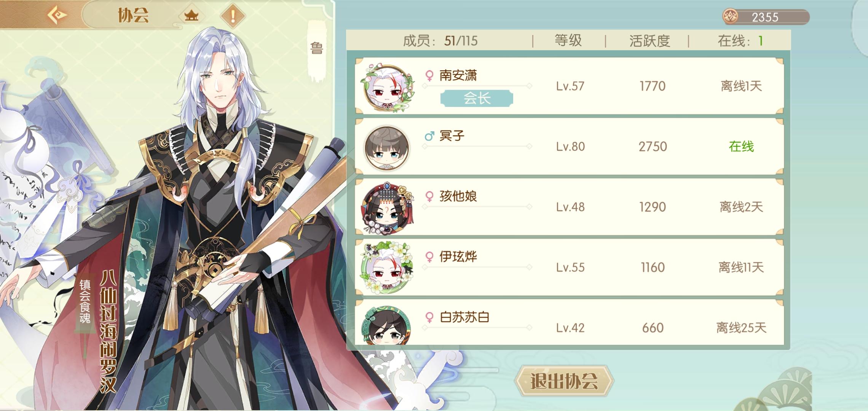Click the 成员 51/115 header
The image size is (868, 411).
tap(440, 41)
